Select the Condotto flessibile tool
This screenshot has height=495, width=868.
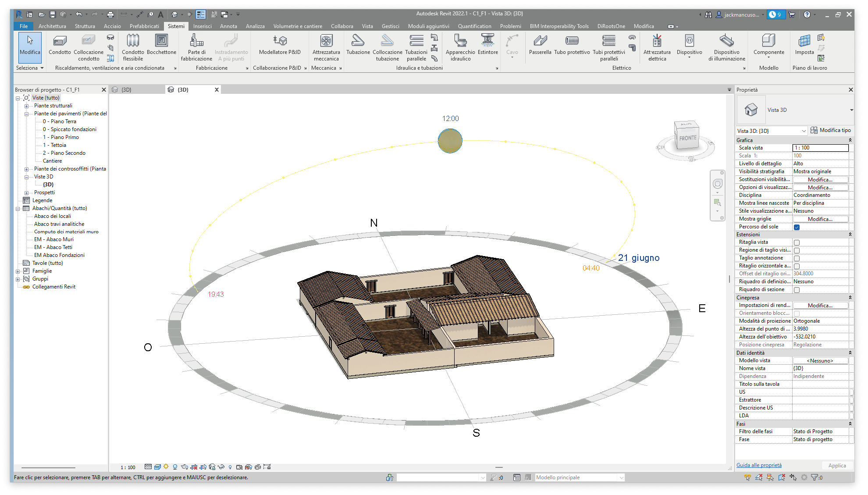133,48
